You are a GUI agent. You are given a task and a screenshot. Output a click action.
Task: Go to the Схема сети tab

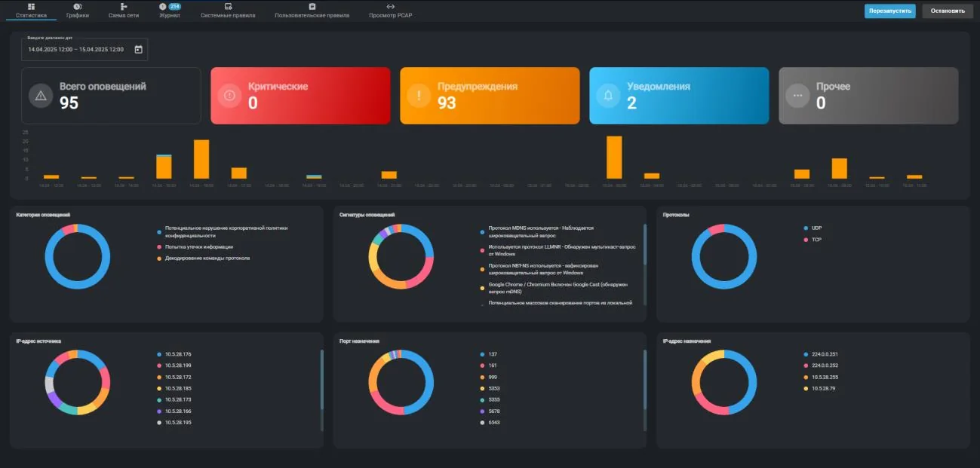click(124, 11)
